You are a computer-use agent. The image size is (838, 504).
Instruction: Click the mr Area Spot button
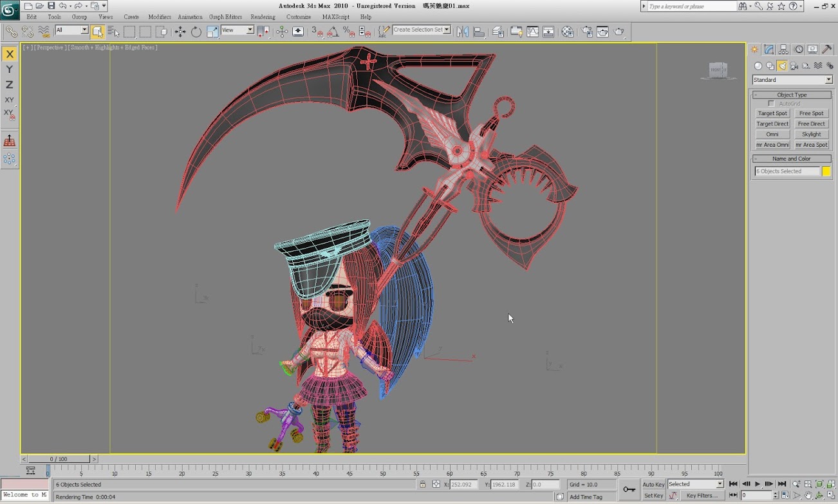[x=812, y=145]
